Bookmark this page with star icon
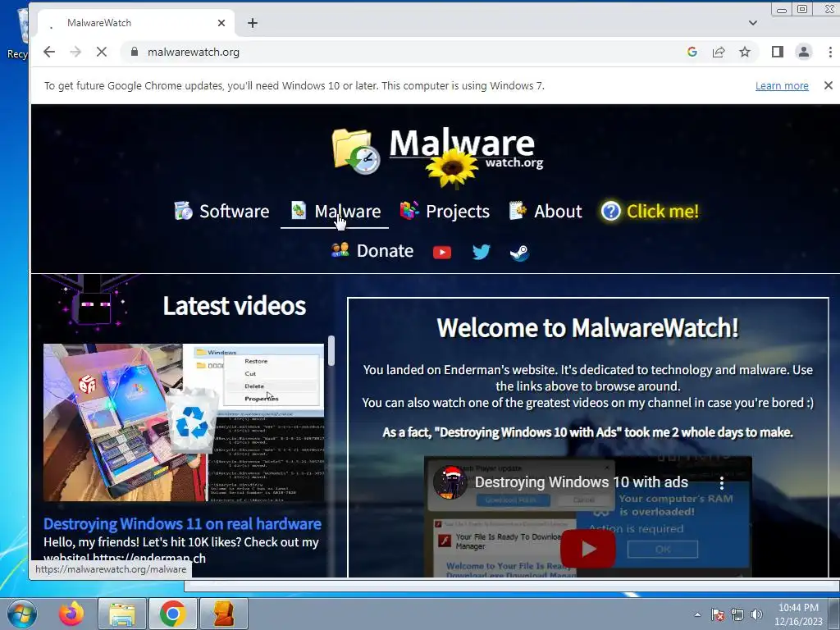Screen dimensions: 840x630 pyautogui.click(x=745, y=52)
